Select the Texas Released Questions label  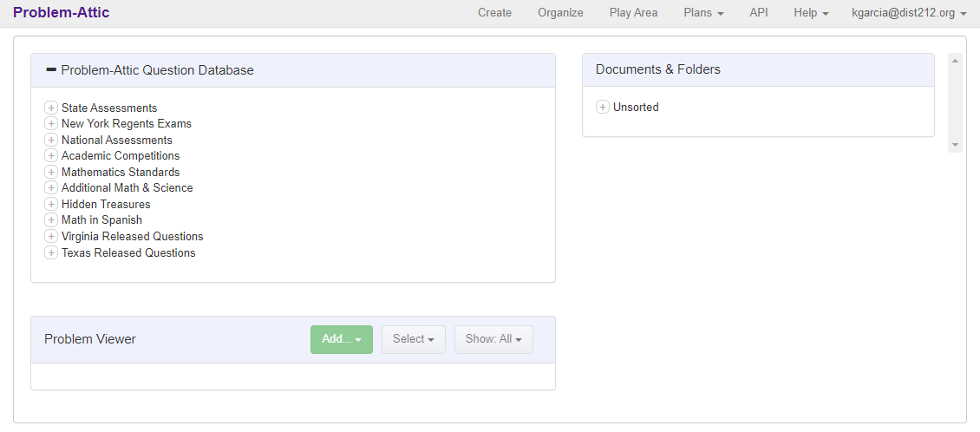click(x=128, y=252)
